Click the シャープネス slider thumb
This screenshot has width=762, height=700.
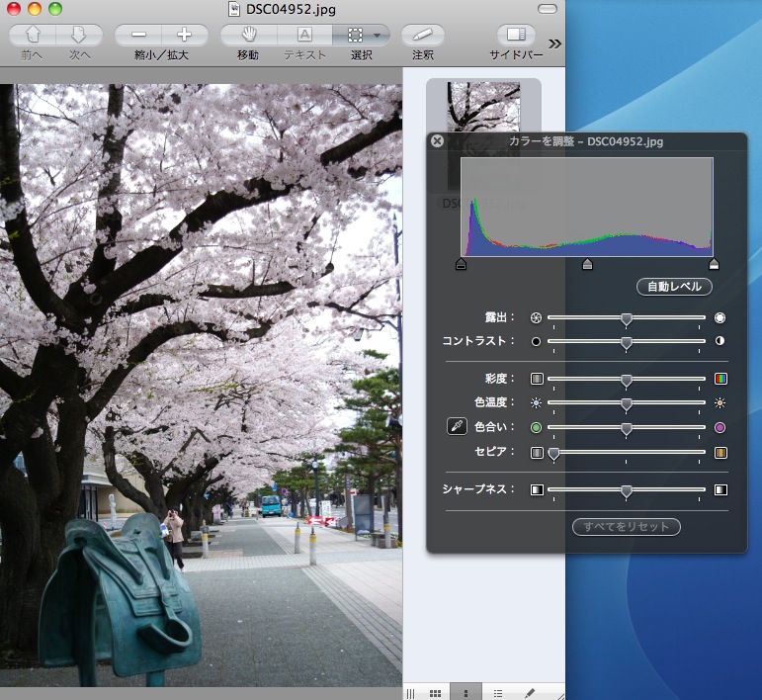[x=627, y=491]
